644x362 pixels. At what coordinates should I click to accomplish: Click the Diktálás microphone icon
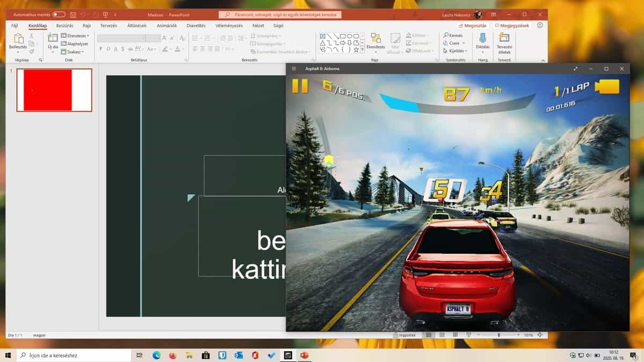[x=482, y=38]
